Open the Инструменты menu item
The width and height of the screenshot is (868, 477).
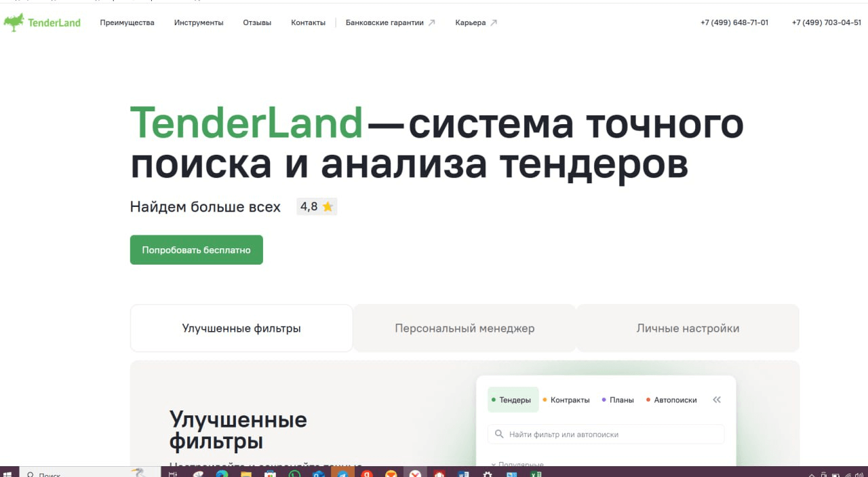tap(199, 22)
